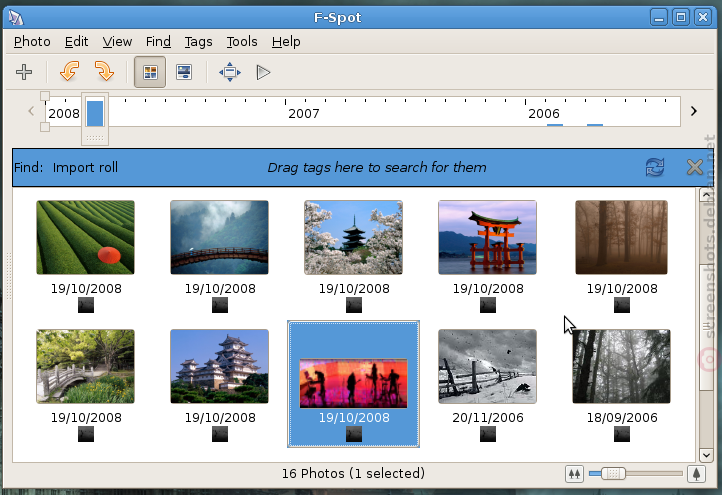Click the F-Spot title bar icon
722x495 pixels.
16,17
